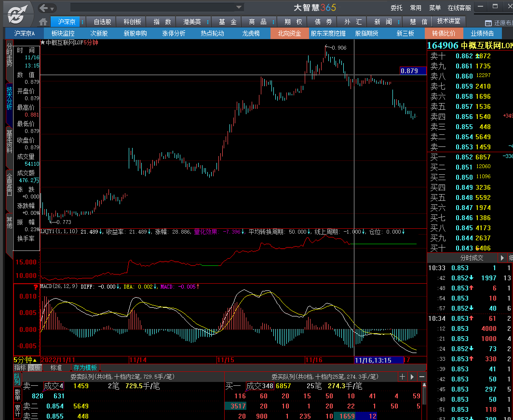Screen dimensions: 513x420
Task: Click the 北向资金 button
Action: 289,33
